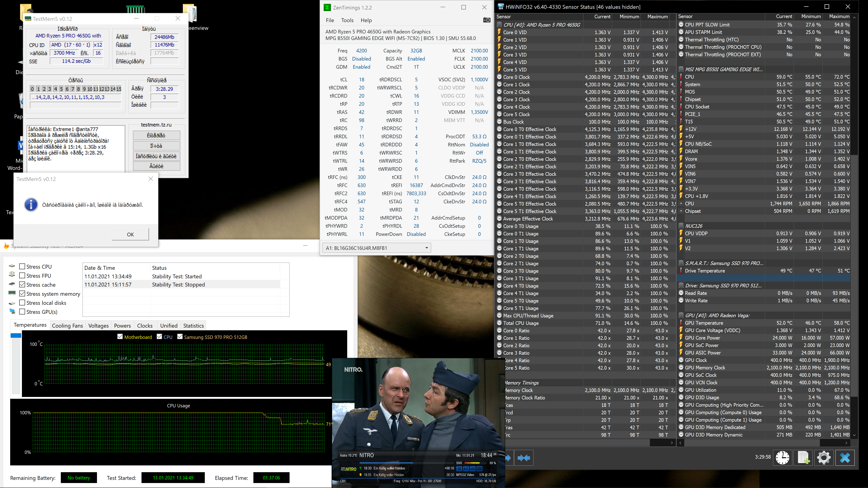Collapse the CPU AMD Ryzen 5 PRO 4650G group
This screenshot has height=488, width=868.
(499, 25)
